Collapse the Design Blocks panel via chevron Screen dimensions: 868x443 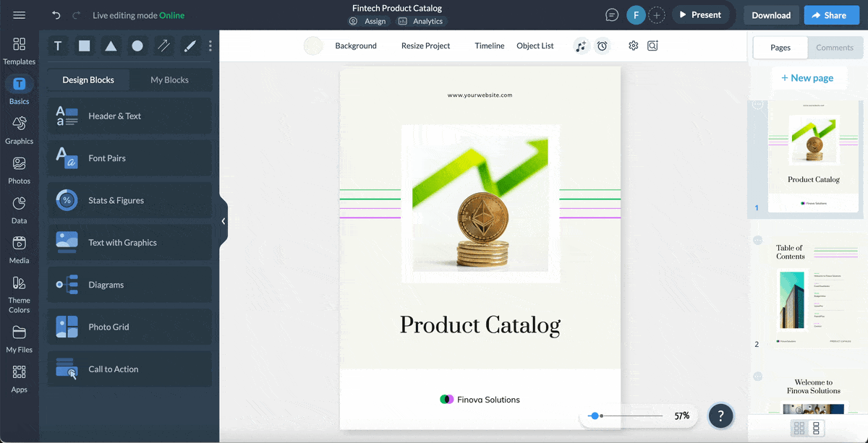[x=224, y=221]
